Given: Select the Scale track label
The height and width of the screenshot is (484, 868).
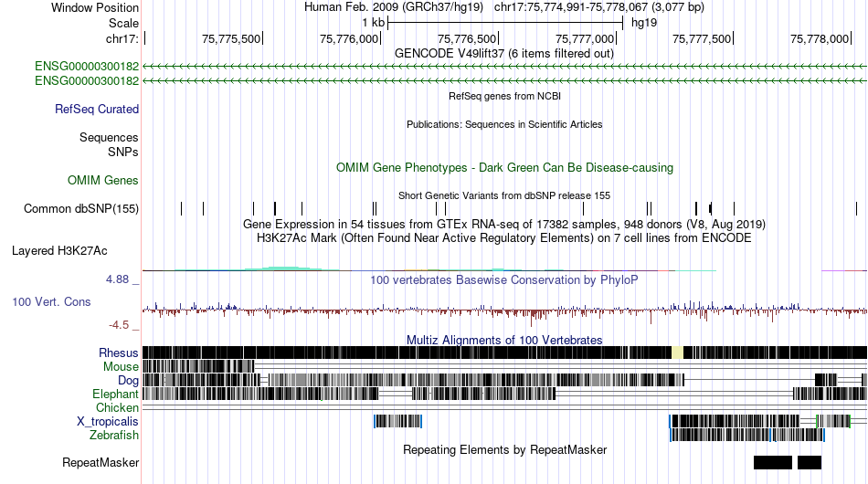Looking at the screenshot, I should [123, 23].
